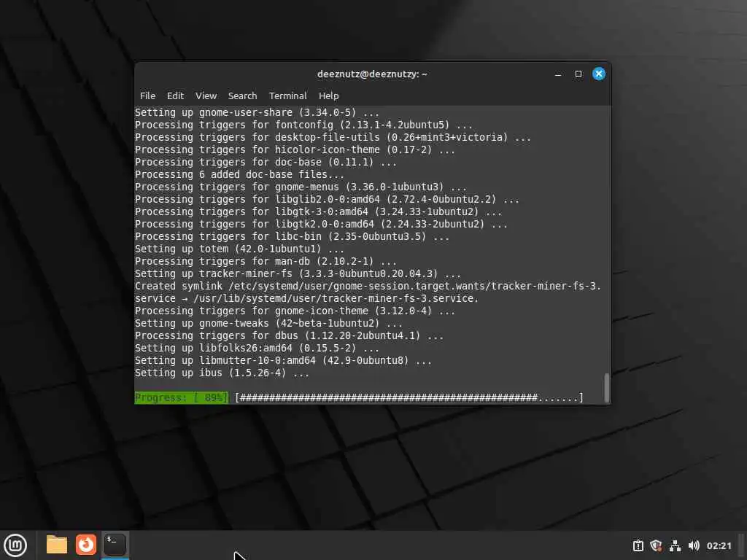Click the line 'Processing 6 added doc-base files...'
The image size is (747, 560).
click(x=239, y=174)
